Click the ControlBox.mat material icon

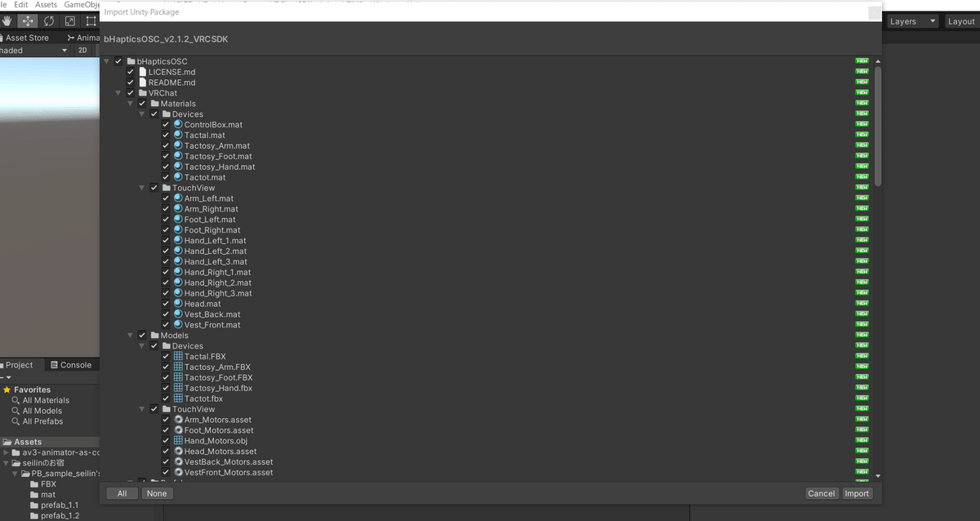coord(178,124)
